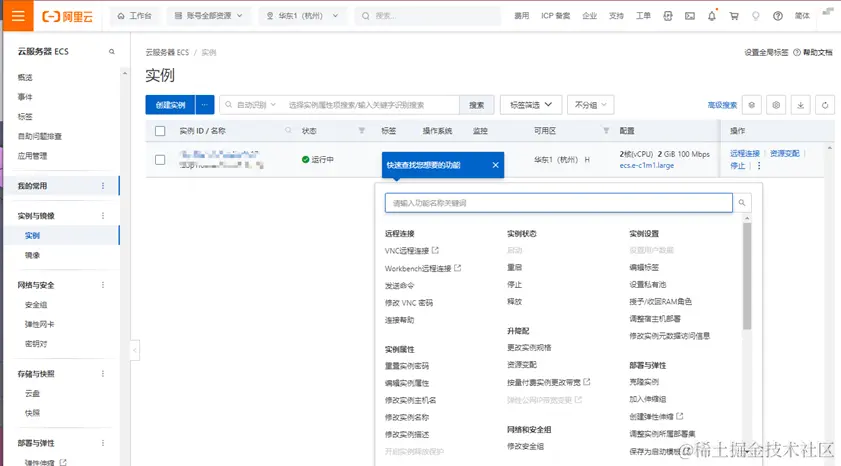This screenshot has width=841, height=466.
Task: Expand the 标签筛选 dropdown
Action: pyautogui.click(x=531, y=105)
